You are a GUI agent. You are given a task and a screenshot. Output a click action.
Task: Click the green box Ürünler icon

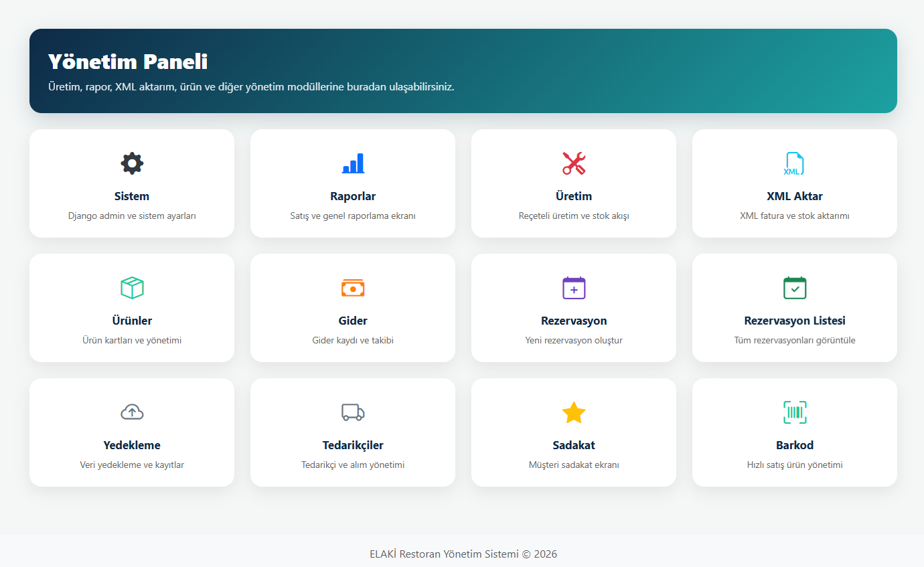pyautogui.click(x=132, y=288)
